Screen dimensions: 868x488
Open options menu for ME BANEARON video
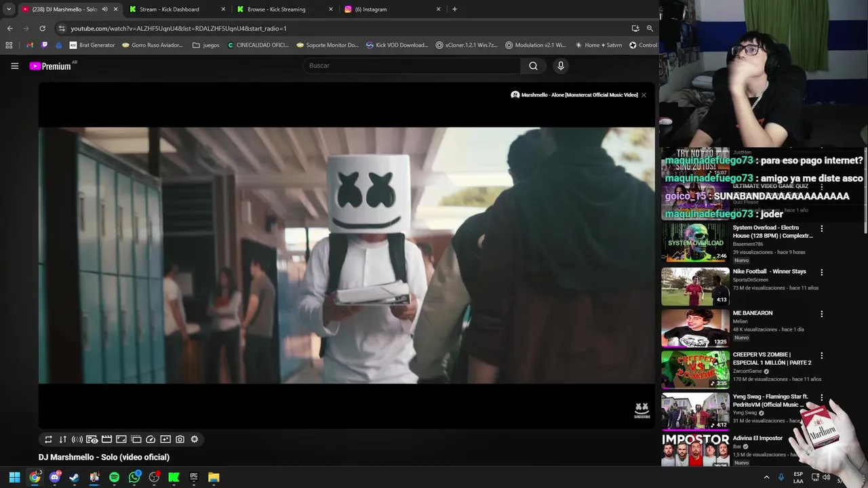click(821, 314)
